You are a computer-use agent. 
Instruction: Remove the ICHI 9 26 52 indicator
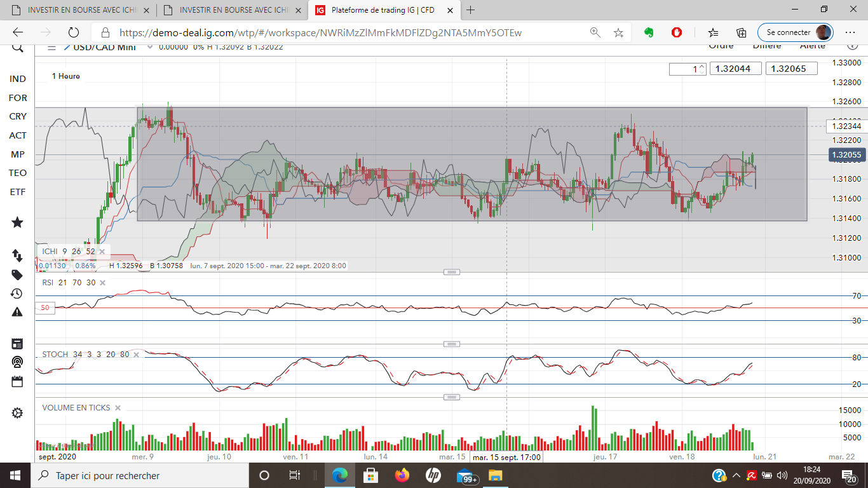(x=102, y=252)
